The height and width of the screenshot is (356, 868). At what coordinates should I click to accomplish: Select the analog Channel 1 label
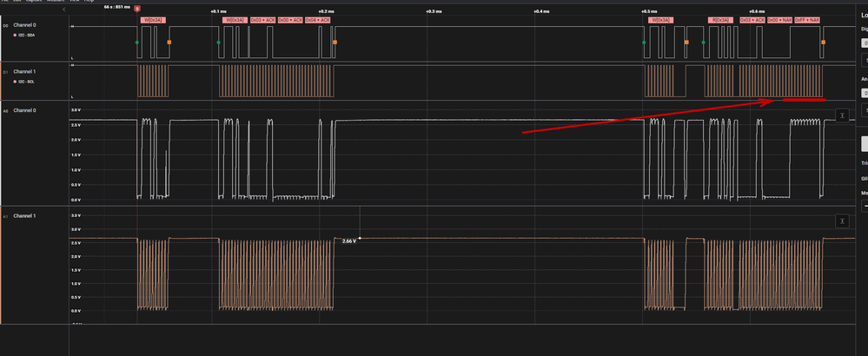tap(24, 215)
